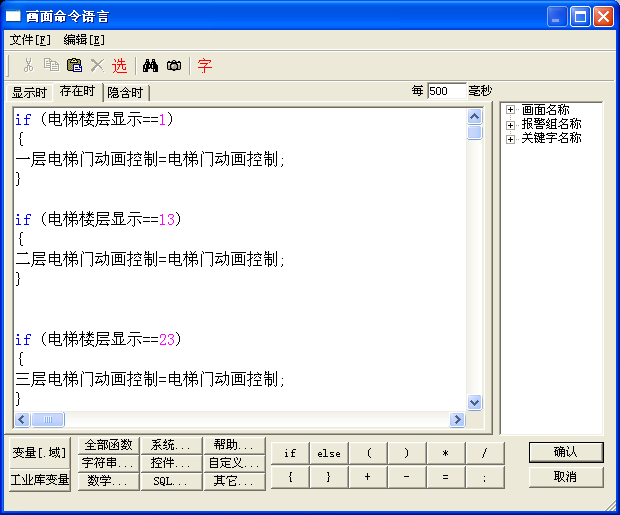Click the Paste clipboard icon
Viewport: 620px width, 515px height.
click(74, 65)
